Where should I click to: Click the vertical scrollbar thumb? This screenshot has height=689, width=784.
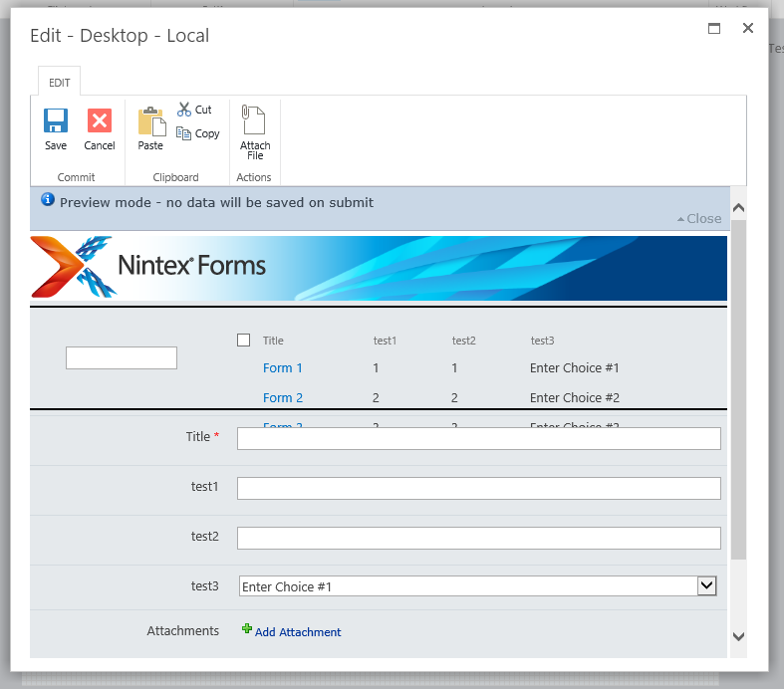[738, 389]
